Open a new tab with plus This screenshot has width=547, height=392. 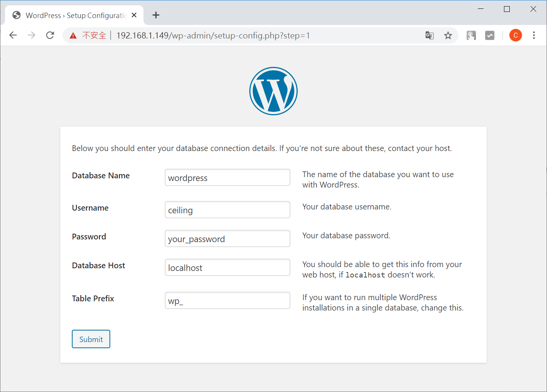pyautogui.click(x=156, y=15)
